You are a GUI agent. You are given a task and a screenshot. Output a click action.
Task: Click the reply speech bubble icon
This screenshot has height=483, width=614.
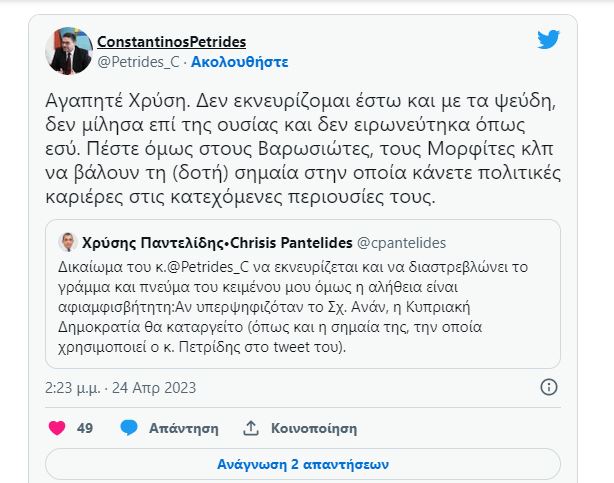click(x=128, y=427)
